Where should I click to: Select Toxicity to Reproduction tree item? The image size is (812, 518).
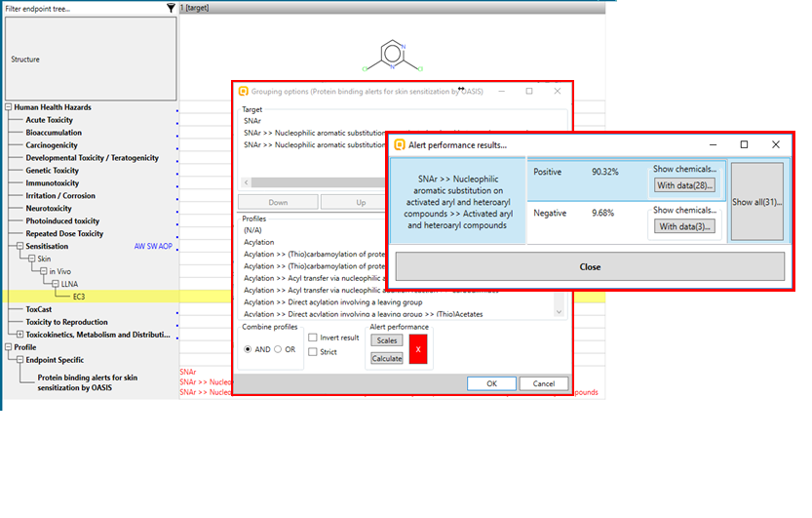coord(67,322)
